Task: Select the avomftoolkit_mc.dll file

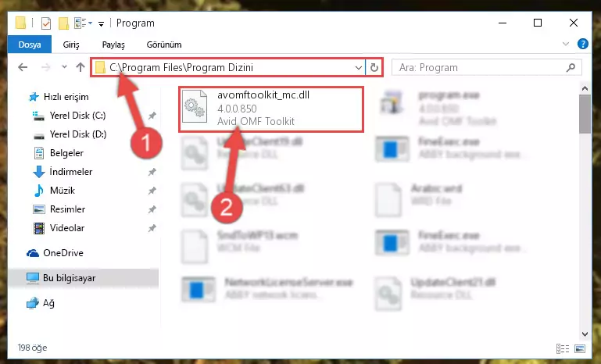Action: [271, 109]
